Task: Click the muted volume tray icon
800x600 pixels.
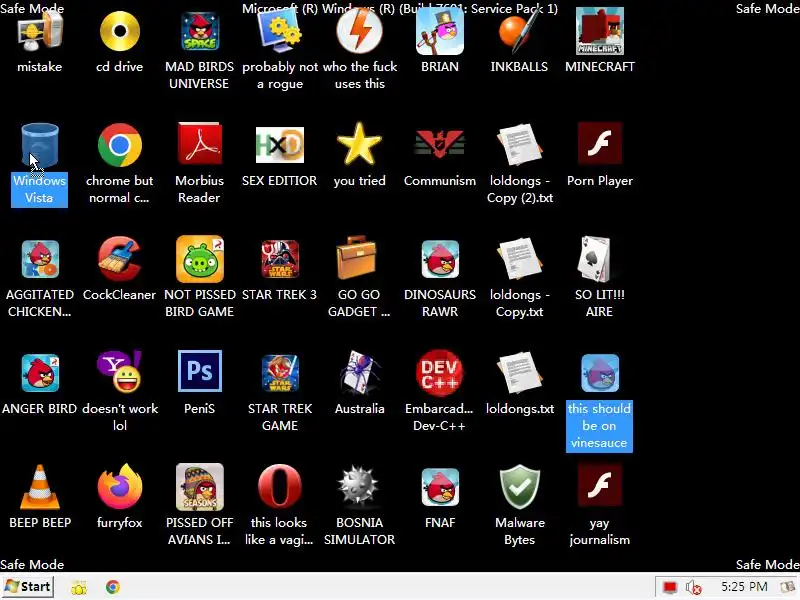Action: [693, 588]
